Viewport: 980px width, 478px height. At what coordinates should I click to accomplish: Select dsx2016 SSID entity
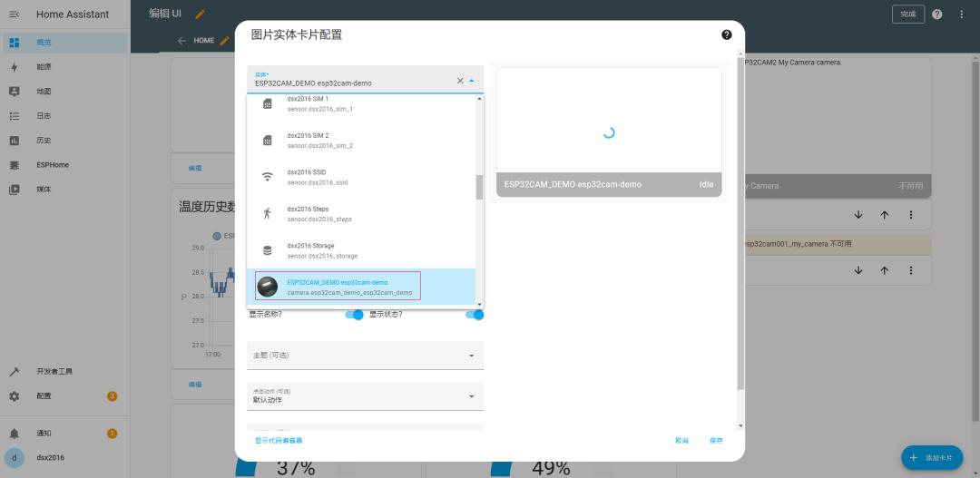(x=361, y=177)
